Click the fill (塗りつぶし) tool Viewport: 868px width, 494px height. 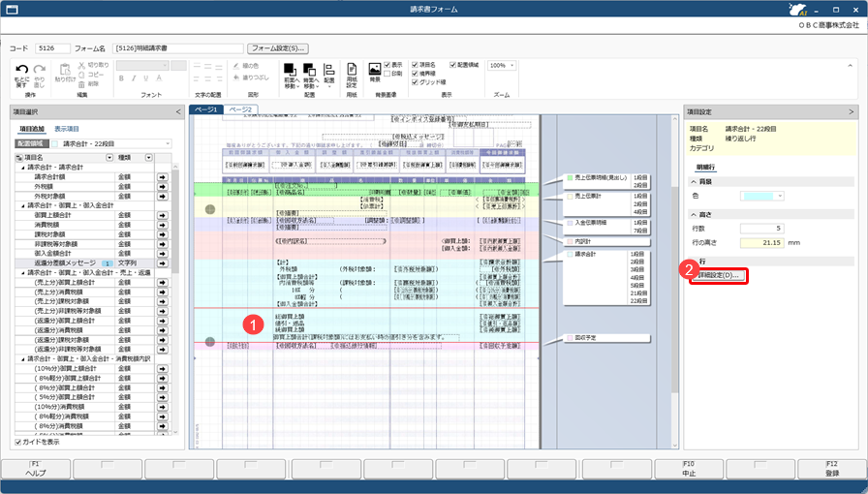click(x=250, y=78)
